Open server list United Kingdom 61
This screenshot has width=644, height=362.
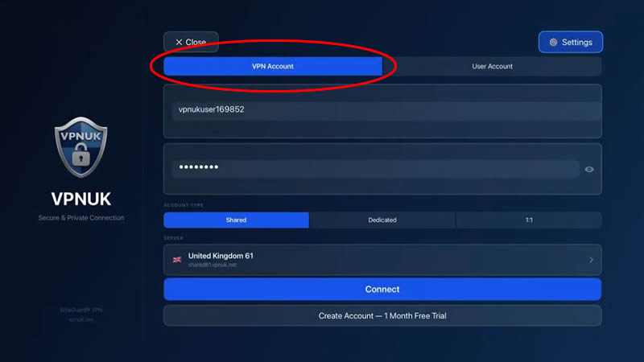pos(382,260)
